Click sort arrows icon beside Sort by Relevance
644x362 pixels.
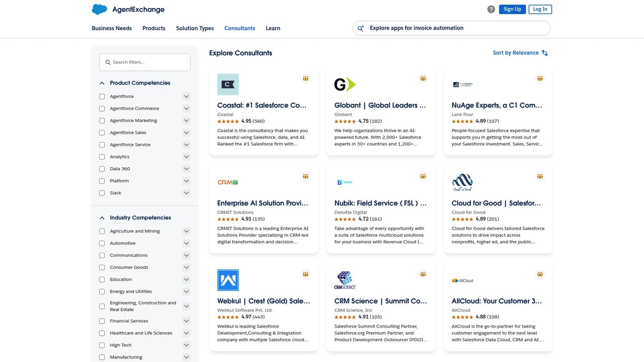[544, 53]
